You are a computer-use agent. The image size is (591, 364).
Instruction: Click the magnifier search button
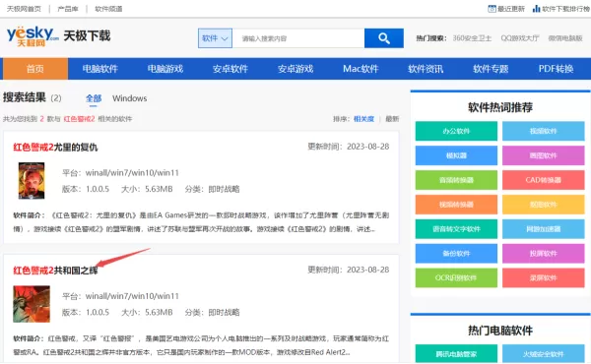(384, 38)
